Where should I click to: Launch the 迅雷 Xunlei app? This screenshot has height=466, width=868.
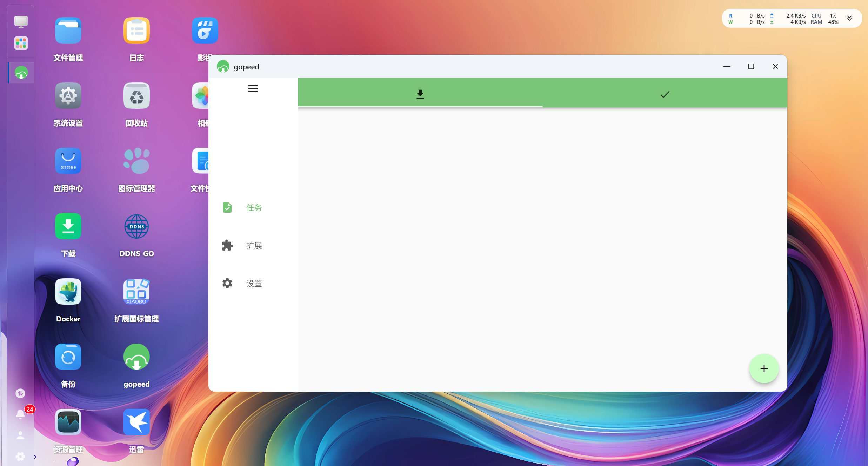[x=136, y=422]
